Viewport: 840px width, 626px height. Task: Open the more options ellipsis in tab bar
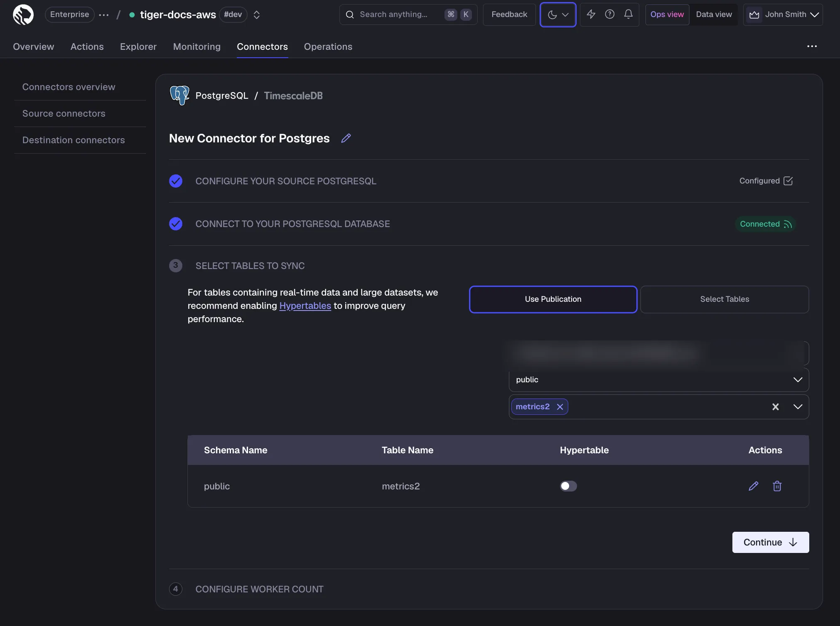[812, 46]
